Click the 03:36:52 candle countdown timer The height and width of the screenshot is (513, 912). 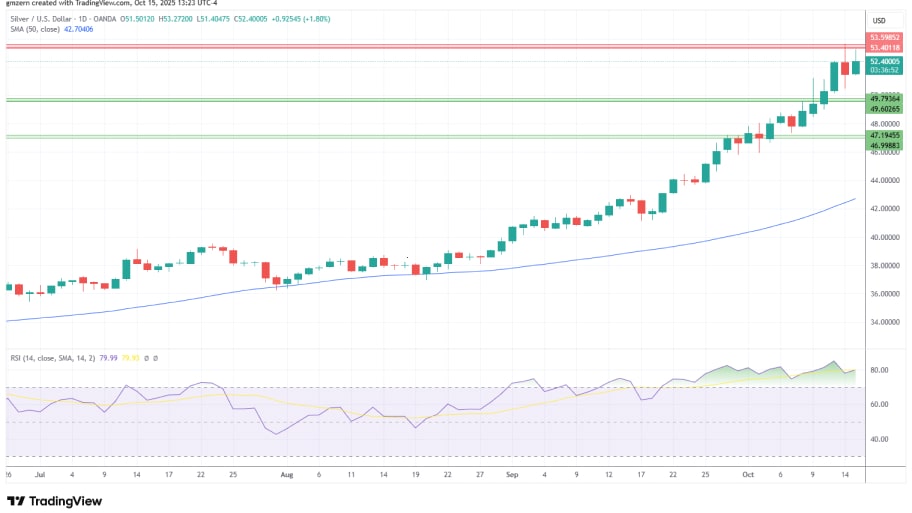(x=885, y=70)
